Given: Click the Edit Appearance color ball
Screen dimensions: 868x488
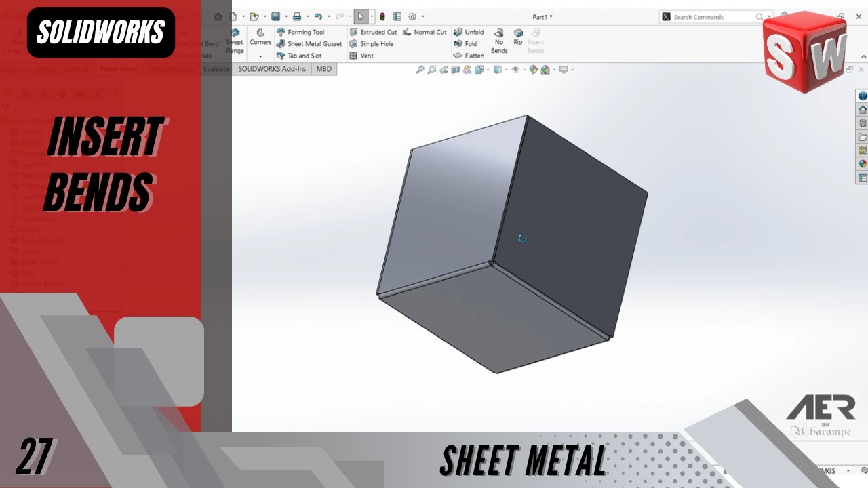Looking at the screenshot, I should pyautogui.click(x=533, y=69).
